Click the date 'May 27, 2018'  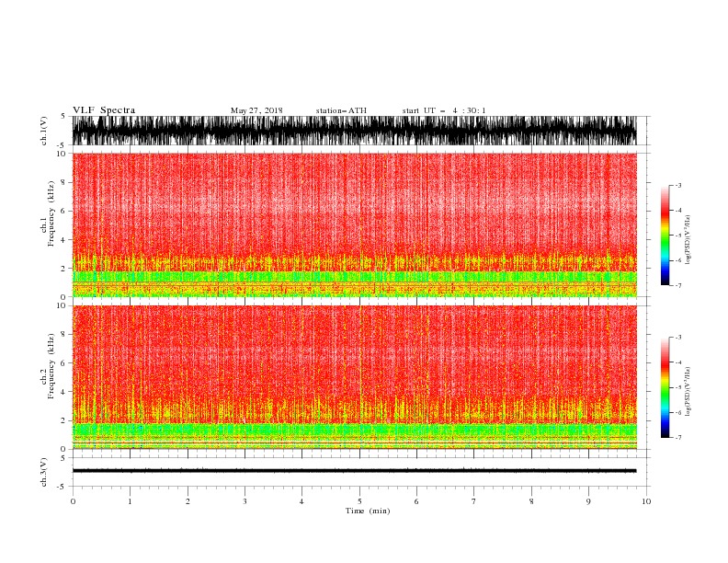(256, 110)
